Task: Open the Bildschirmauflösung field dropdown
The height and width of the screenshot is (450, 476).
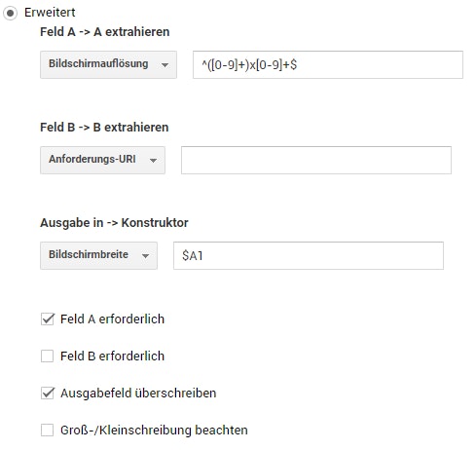Action: coord(108,64)
